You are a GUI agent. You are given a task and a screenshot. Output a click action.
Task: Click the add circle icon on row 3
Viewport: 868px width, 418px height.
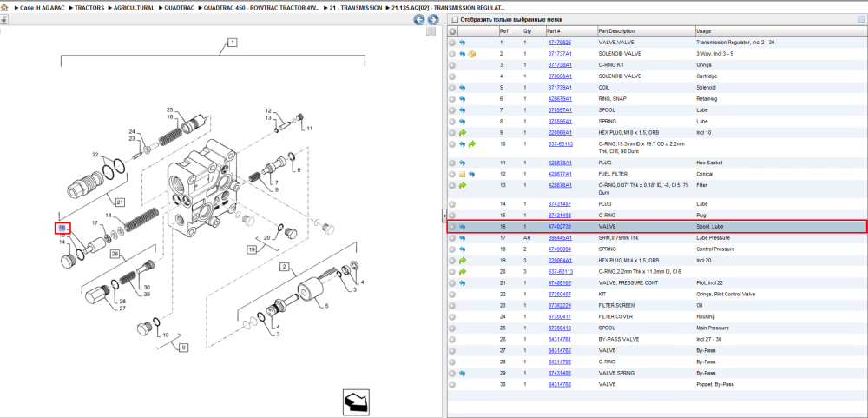pos(452,65)
